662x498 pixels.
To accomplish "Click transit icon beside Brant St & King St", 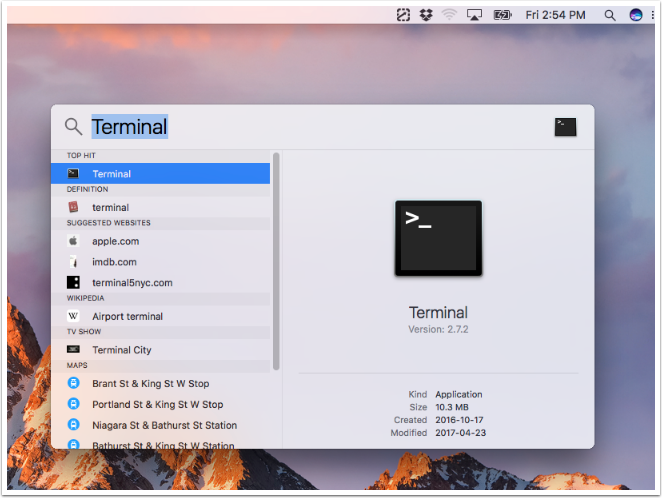I will click(x=73, y=383).
